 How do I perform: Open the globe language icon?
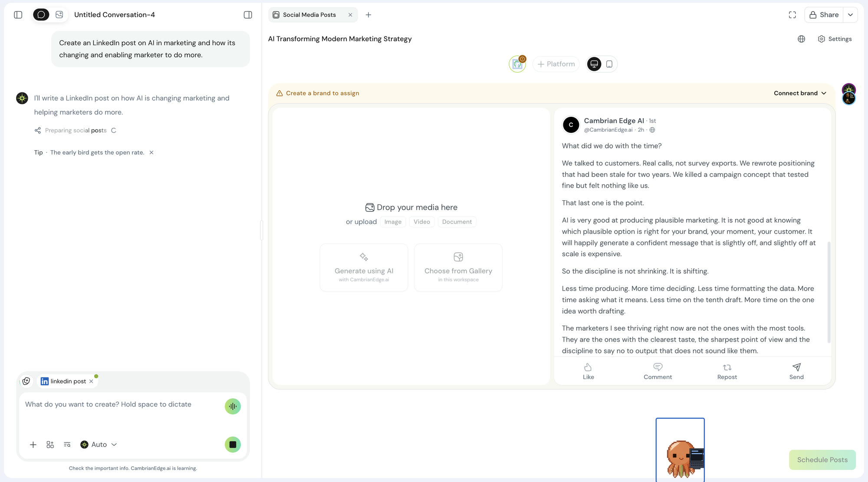802,39
